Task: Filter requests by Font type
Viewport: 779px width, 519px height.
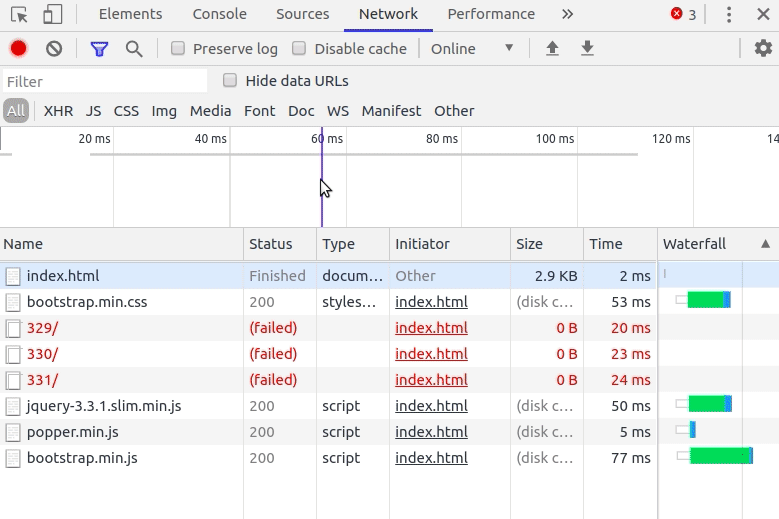Action: tap(259, 111)
